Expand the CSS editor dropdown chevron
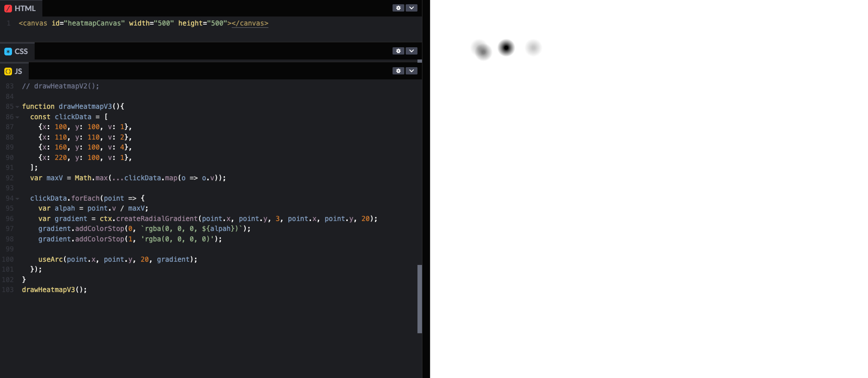The width and height of the screenshot is (868, 378). (x=411, y=51)
